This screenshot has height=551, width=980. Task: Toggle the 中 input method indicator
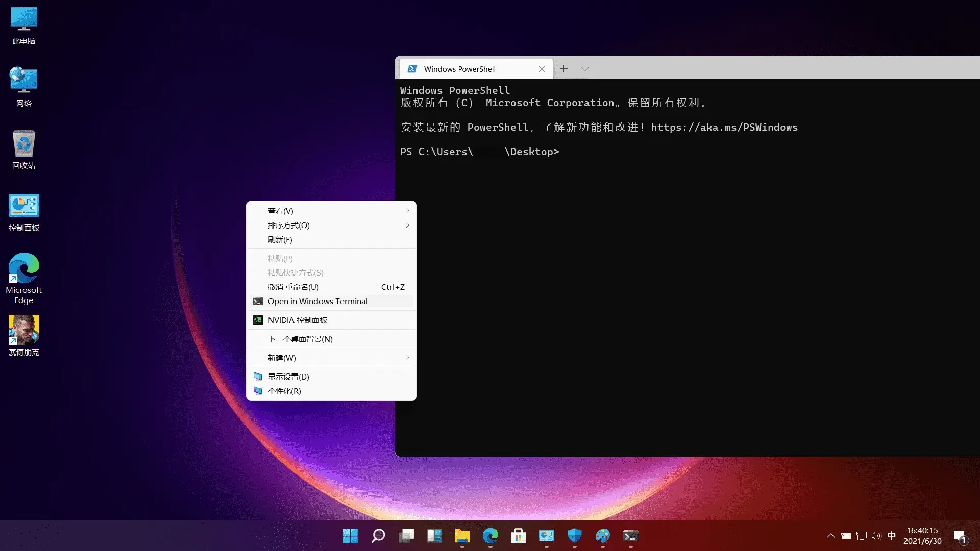pos(892,536)
